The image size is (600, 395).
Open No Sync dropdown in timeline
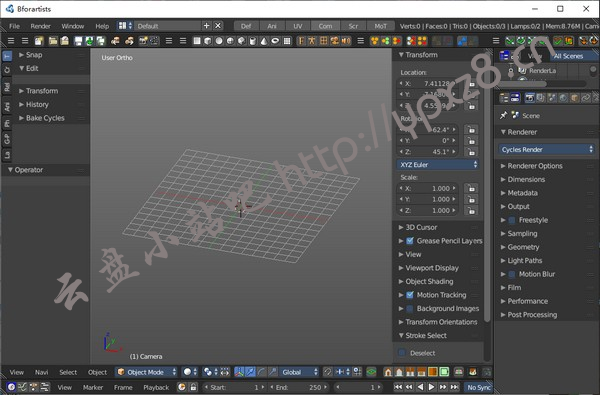(478, 387)
